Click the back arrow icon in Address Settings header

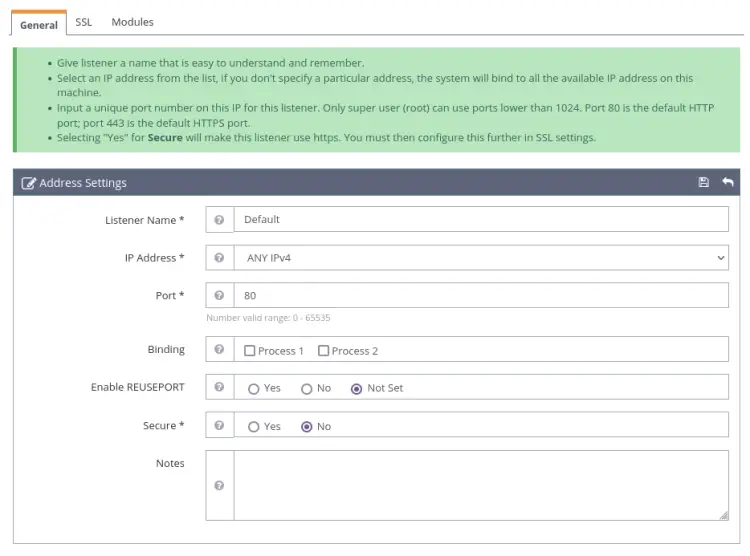(728, 182)
